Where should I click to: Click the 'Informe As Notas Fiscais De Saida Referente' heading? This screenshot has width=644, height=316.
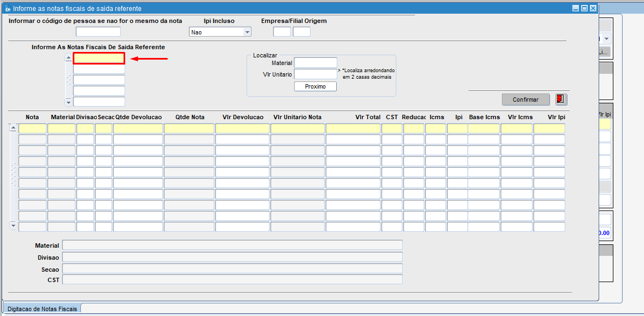[x=98, y=47]
